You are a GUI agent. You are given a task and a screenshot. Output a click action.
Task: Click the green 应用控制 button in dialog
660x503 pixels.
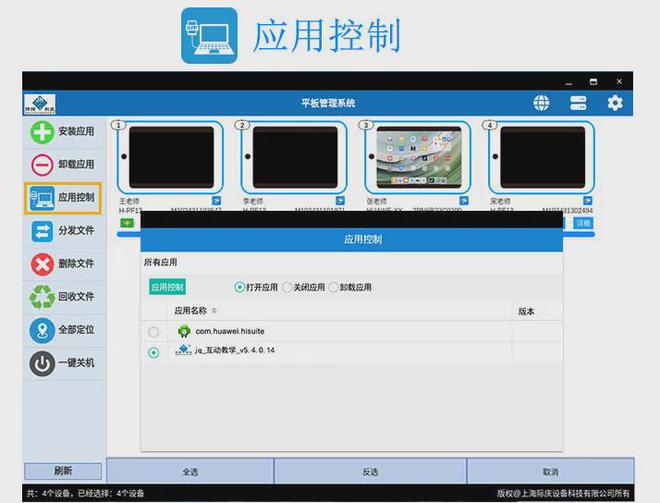[167, 287]
